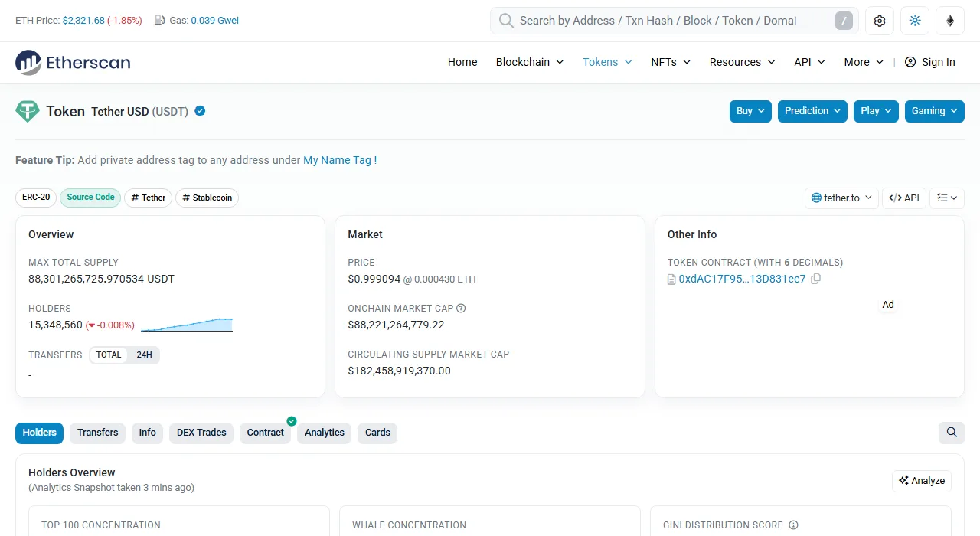
Task: Click max total supply 88,301,265,725.970534 USDT
Action: point(101,279)
